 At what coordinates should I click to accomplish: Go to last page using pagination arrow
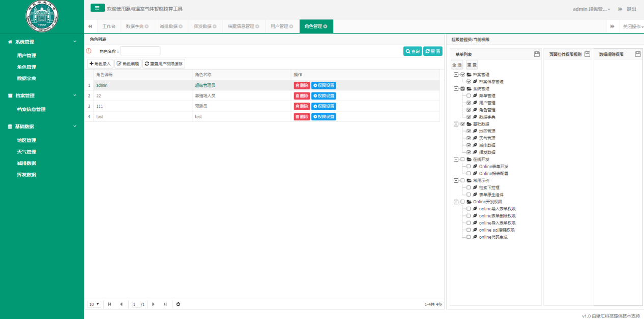165,304
